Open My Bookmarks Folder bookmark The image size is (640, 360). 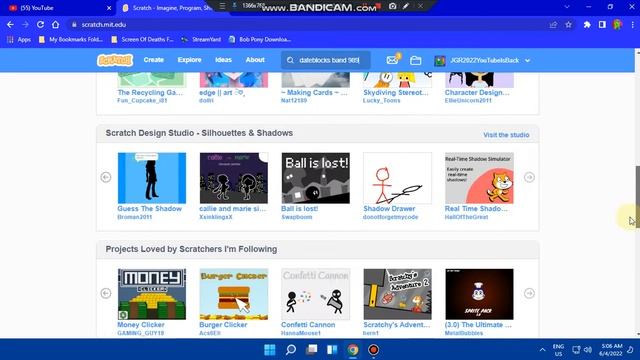point(71,40)
